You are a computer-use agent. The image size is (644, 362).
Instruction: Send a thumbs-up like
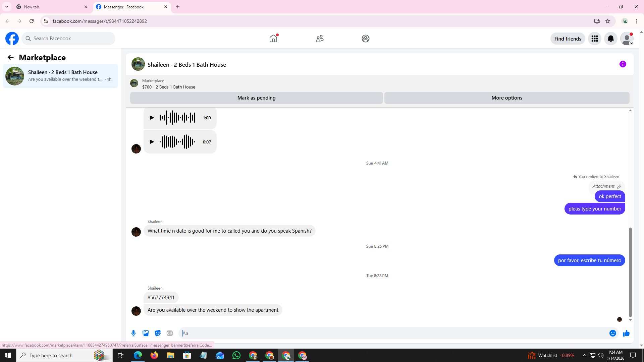click(x=626, y=333)
